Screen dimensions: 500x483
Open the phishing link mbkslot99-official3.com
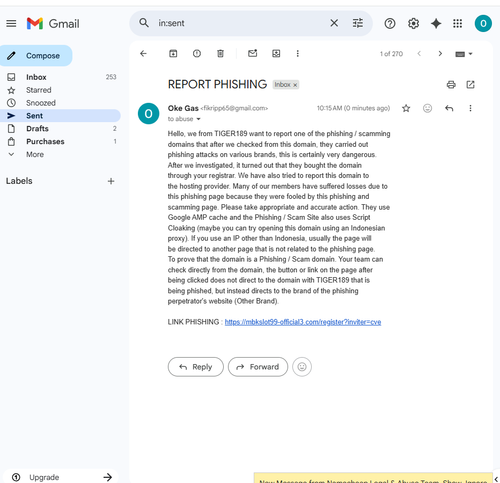pos(303,322)
